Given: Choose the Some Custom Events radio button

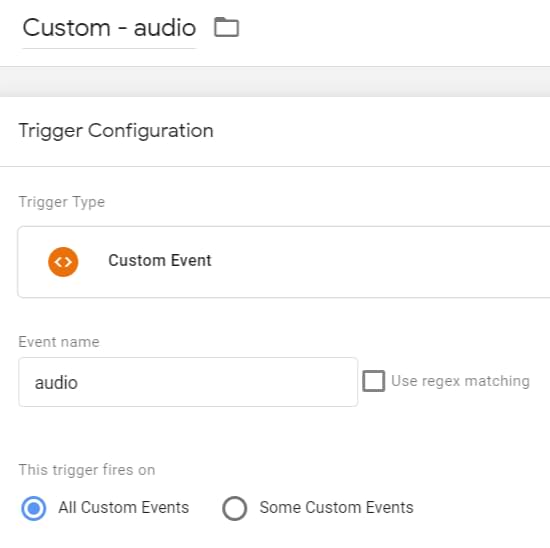Looking at the screenshot, I should [235, 508].
